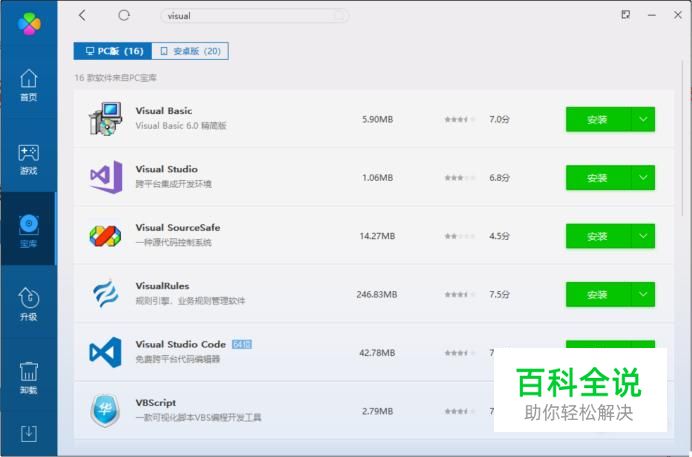The width and height of the screenshot is (692, 457).
Task: Click the '16 款软件来自PC宝库' results text
Action: pos(115,78)
